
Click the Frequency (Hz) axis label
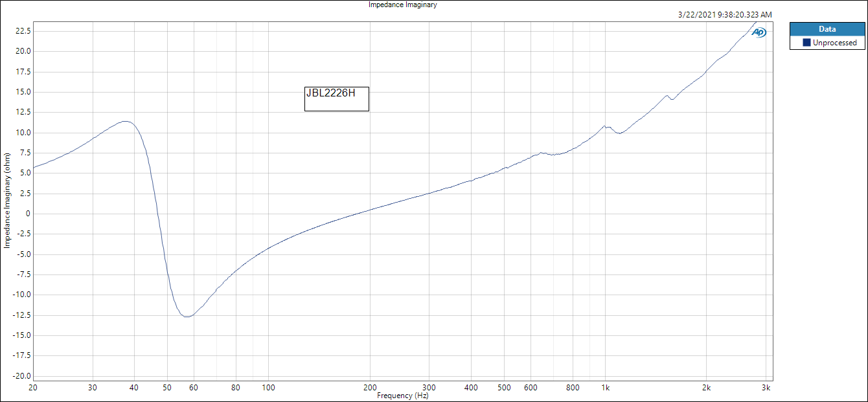(403, 396)
